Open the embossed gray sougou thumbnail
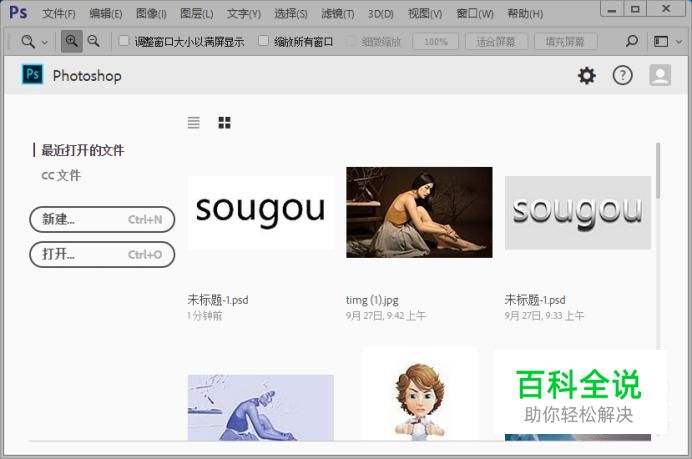 pos(578,212)
